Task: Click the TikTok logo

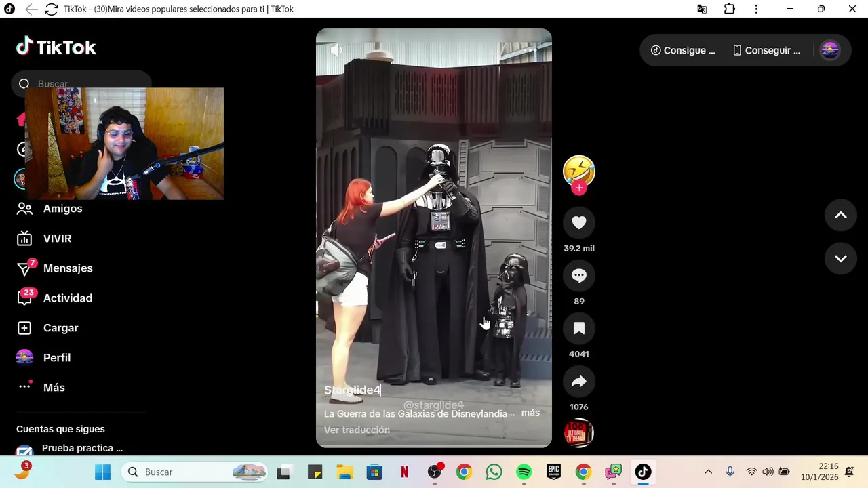Action: click(x=56, y=47)
